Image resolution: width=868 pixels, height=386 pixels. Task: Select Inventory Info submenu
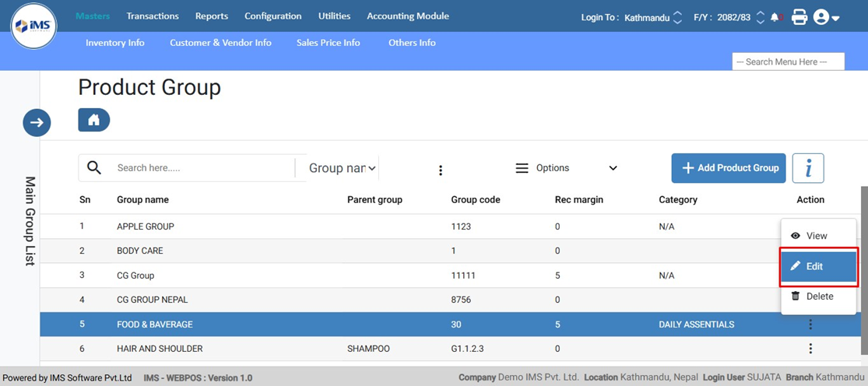point(115,43)
